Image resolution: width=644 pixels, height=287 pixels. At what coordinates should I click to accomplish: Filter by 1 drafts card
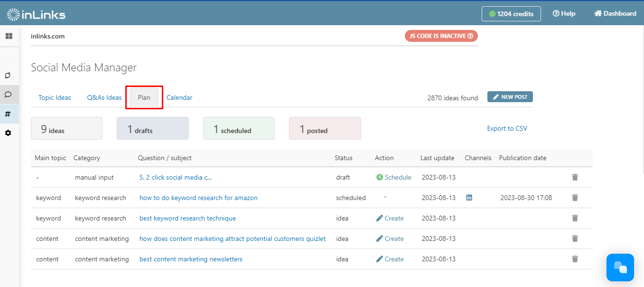(153, 129)
